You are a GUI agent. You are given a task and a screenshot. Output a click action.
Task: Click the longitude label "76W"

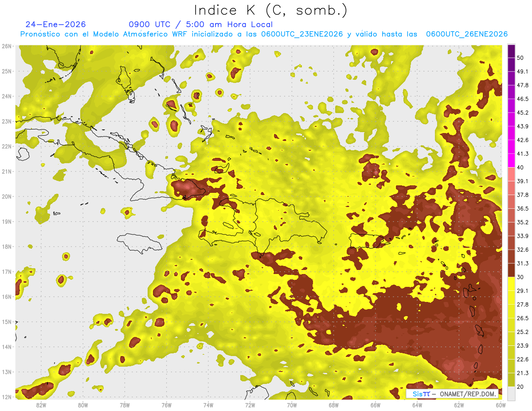click(166, 405)
